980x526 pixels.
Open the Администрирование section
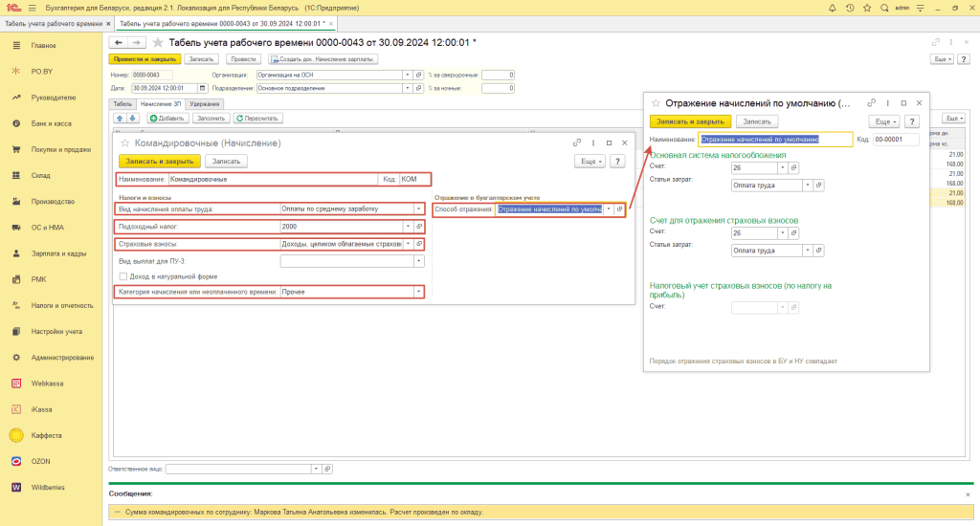(x=62, y=358)
